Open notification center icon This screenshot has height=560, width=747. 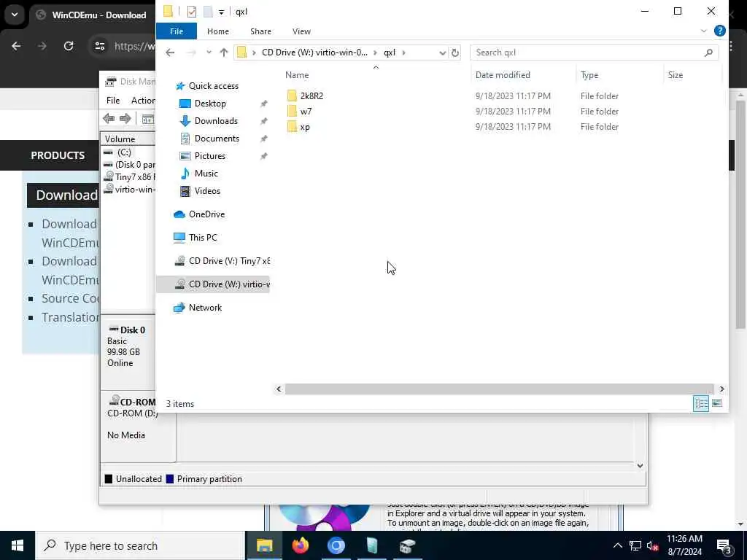[x=724, y=546]
